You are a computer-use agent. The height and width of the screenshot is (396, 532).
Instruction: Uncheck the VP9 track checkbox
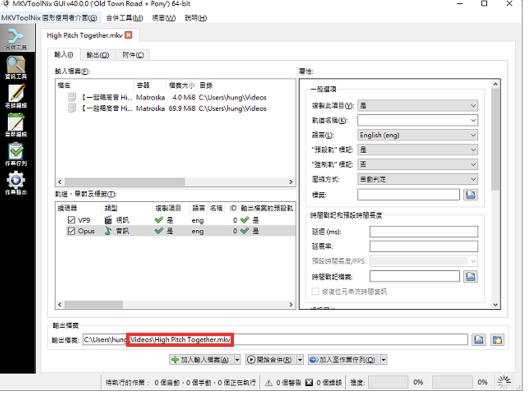[72, 220]
